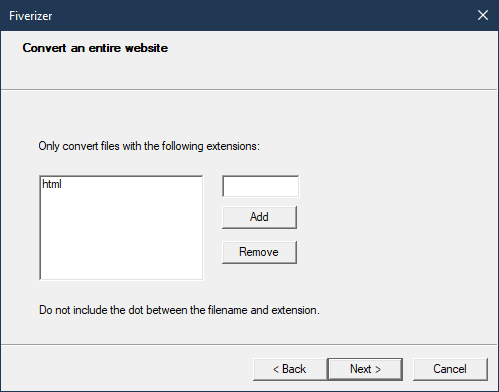The height and width of the screenshot is (392, 499).
Task: Click the Fiverizer title text
Action: 31,16
